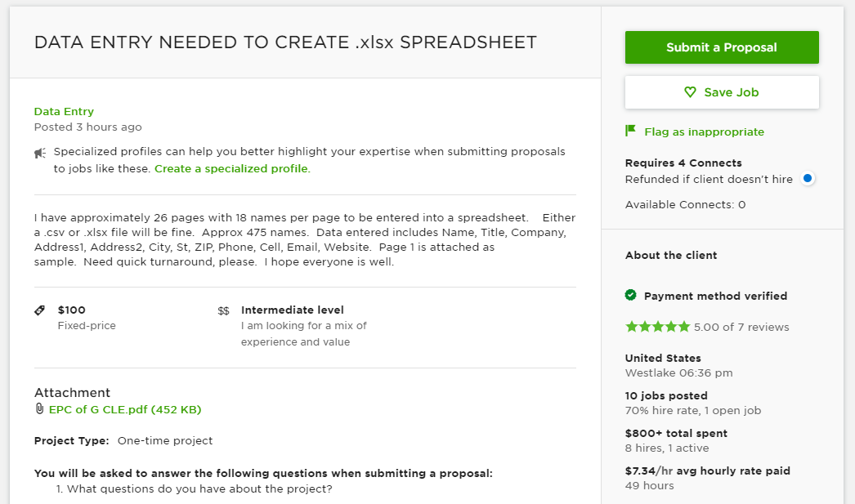
Task: Click the blue dot connects info indicator
Action: (808, 178)
